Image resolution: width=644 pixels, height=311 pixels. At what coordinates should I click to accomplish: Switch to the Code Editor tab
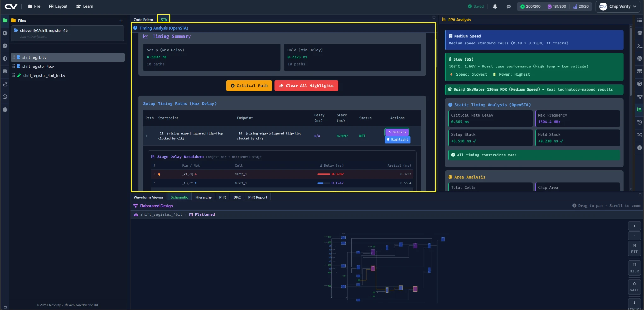(x=143, y=20)
